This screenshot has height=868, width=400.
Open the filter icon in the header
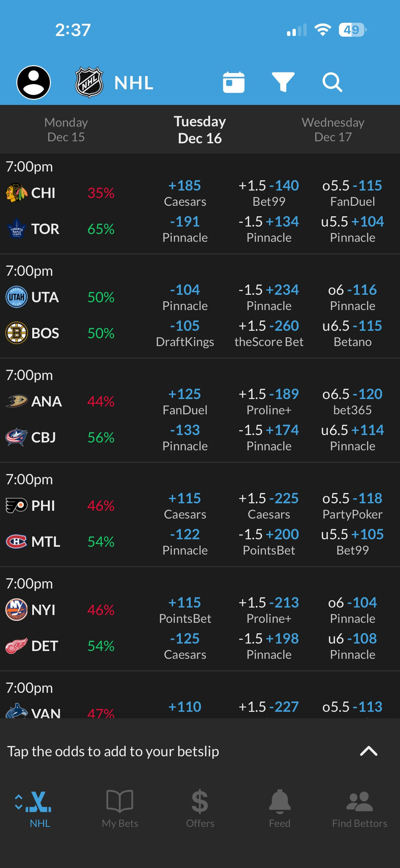(284, 82)
